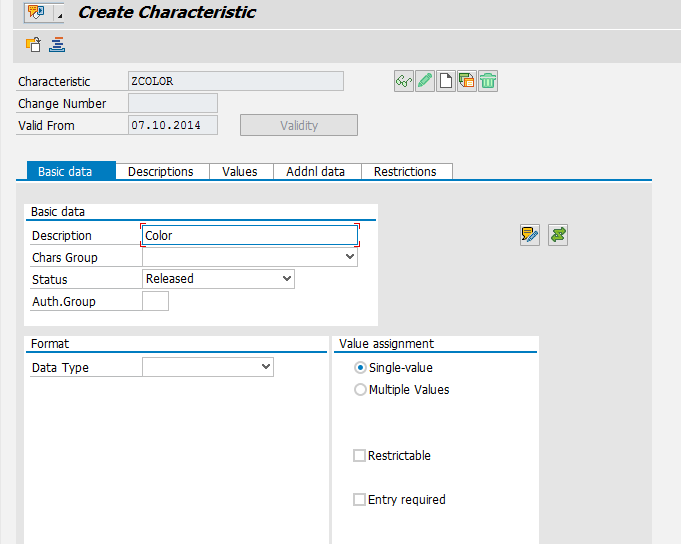681x544 pixels.
Task: Select the Multiple Values radio button
Action: [x=360, y=389]
